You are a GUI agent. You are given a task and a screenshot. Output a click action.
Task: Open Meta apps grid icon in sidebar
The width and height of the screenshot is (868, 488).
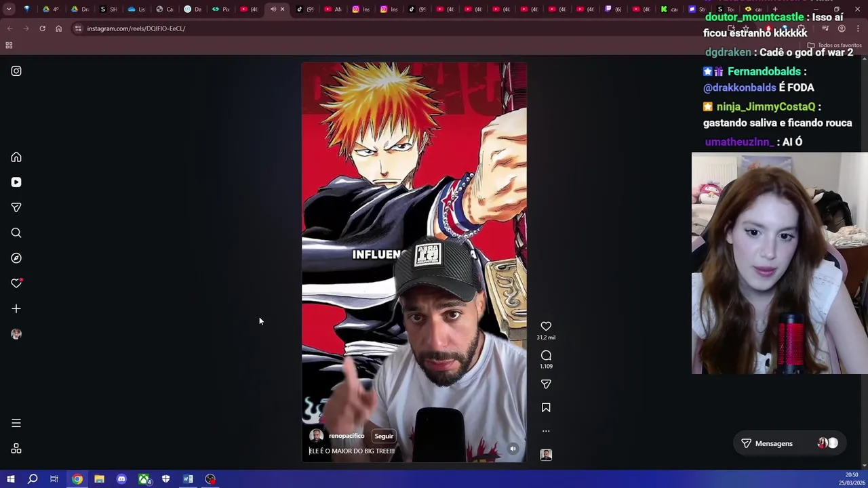[x=16, y=449]
